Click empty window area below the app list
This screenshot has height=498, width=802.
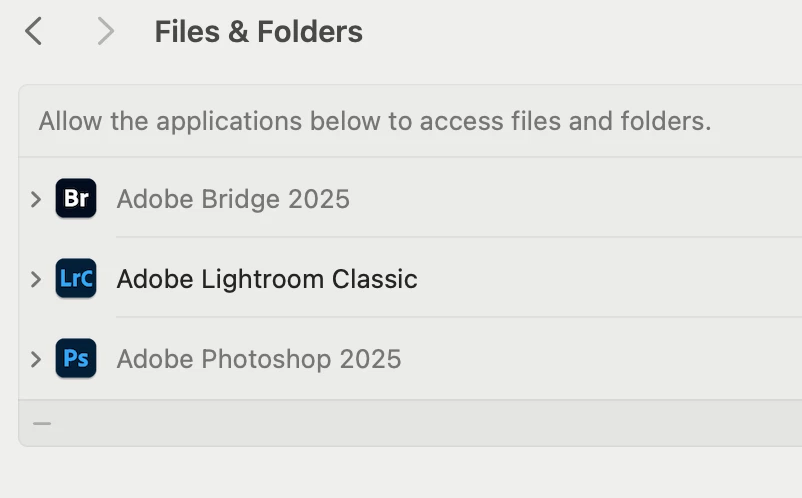(400, 472)
